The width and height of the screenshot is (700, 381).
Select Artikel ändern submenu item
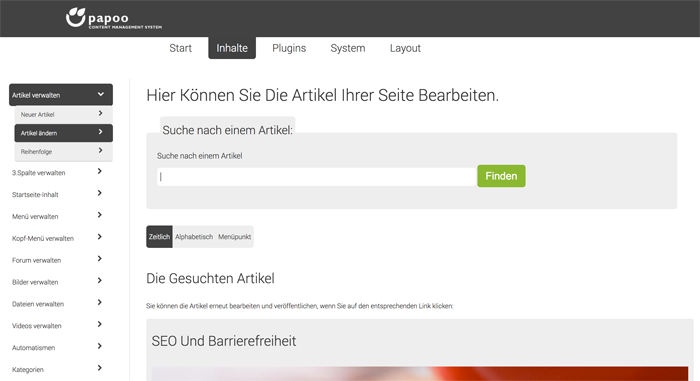[x=63, y=133]
